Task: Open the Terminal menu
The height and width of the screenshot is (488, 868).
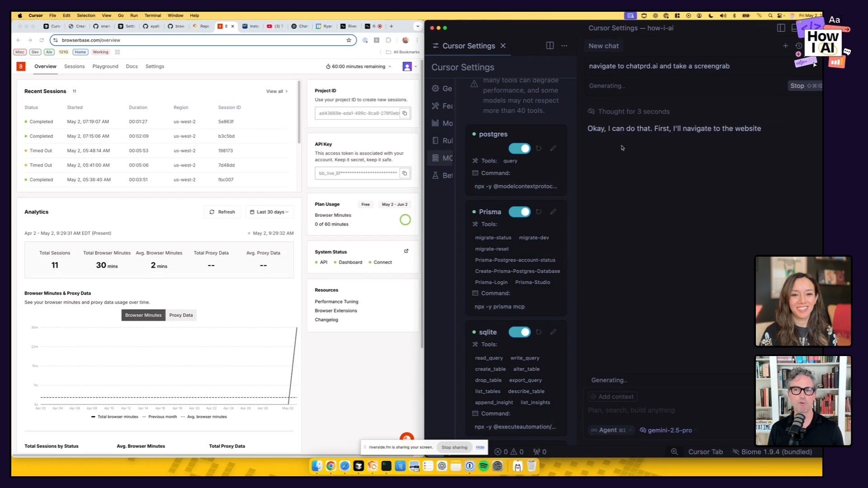Action: tap(153, 15)
